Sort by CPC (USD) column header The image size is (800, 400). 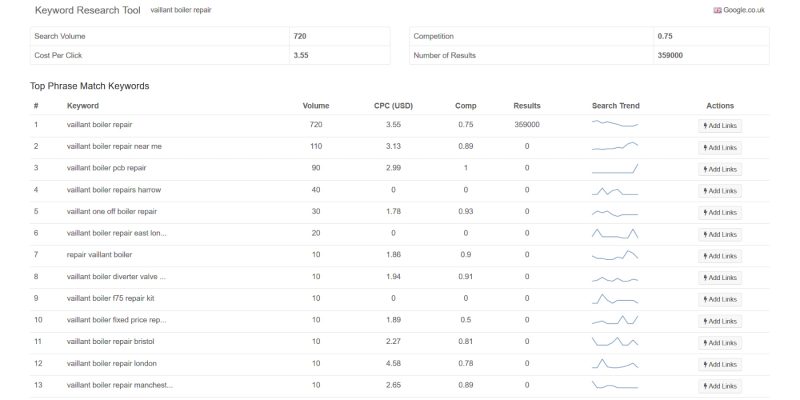[393, 105]
